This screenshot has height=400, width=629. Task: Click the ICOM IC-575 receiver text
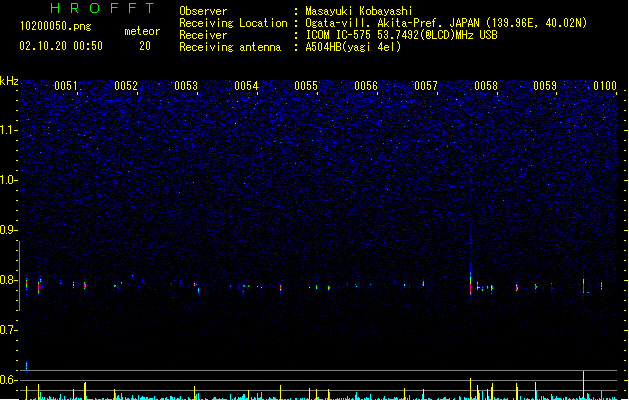coord(402,35)
